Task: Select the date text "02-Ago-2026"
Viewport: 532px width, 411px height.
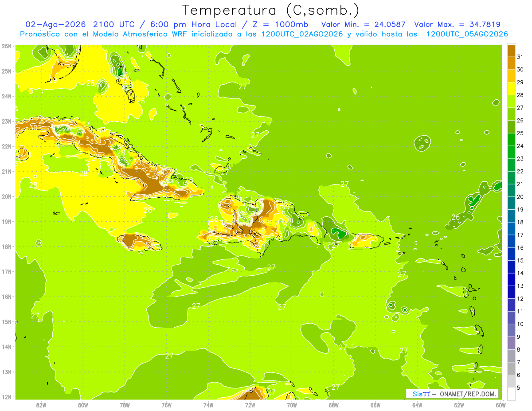Action: (55, 24)
